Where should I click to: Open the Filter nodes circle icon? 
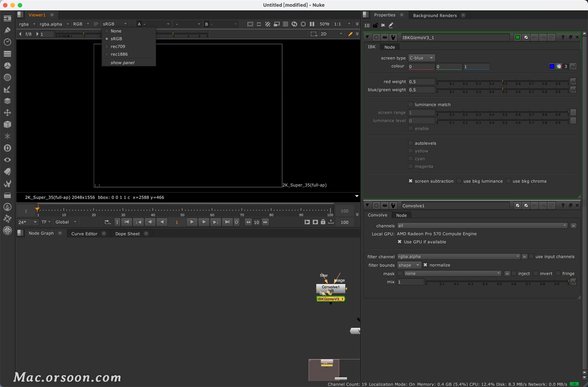(7, 77)
